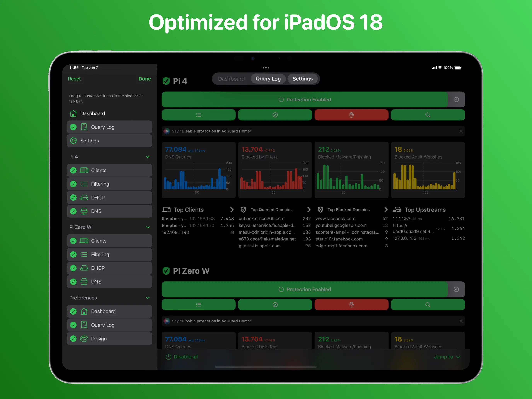
Task: Open the Jump to dropdown
Action: [x=447, y=357]
